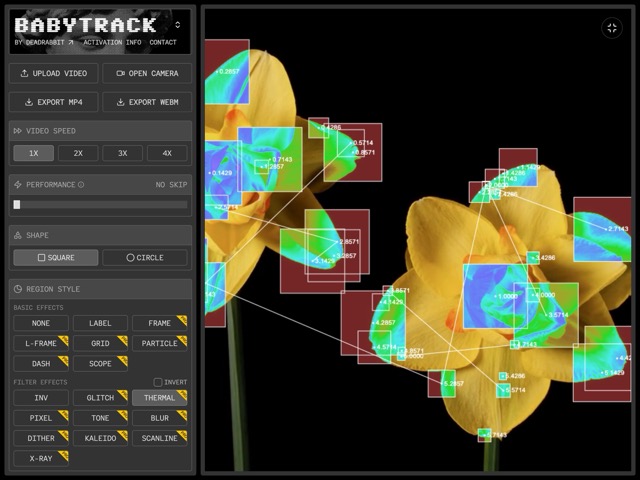Viewport: 640px width, 480px height.
Task: Visit the By Deadrabbit link
Action: point(44,43)
